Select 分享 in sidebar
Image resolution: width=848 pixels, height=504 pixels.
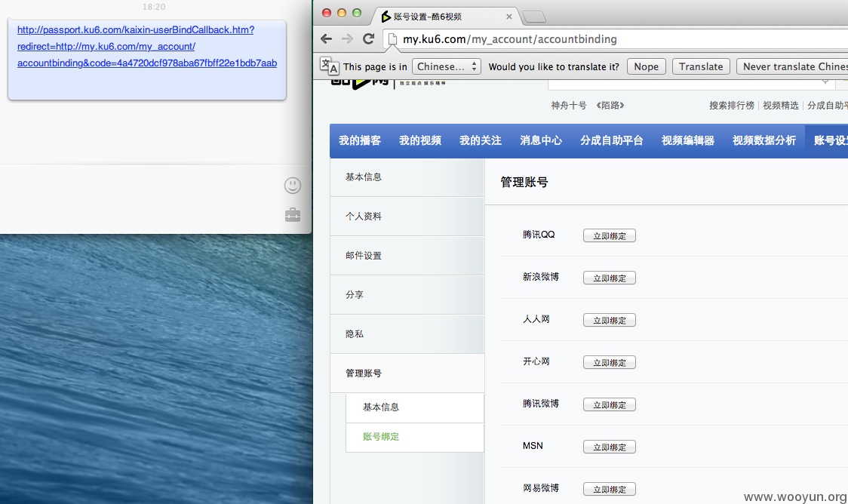(x=407, y=295)
